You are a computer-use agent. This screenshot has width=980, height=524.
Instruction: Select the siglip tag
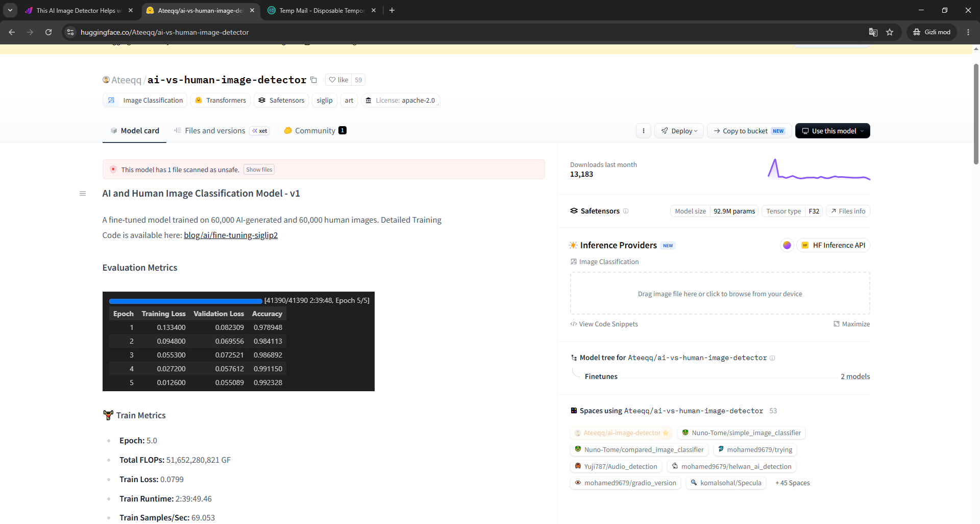click(x=325, y=100)
